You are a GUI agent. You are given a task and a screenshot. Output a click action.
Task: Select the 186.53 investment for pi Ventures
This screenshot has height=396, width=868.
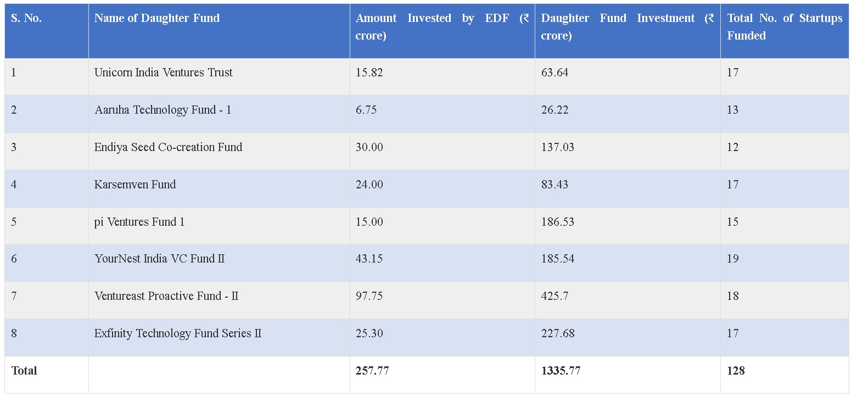pyautogui.click(x=558, y=222)
